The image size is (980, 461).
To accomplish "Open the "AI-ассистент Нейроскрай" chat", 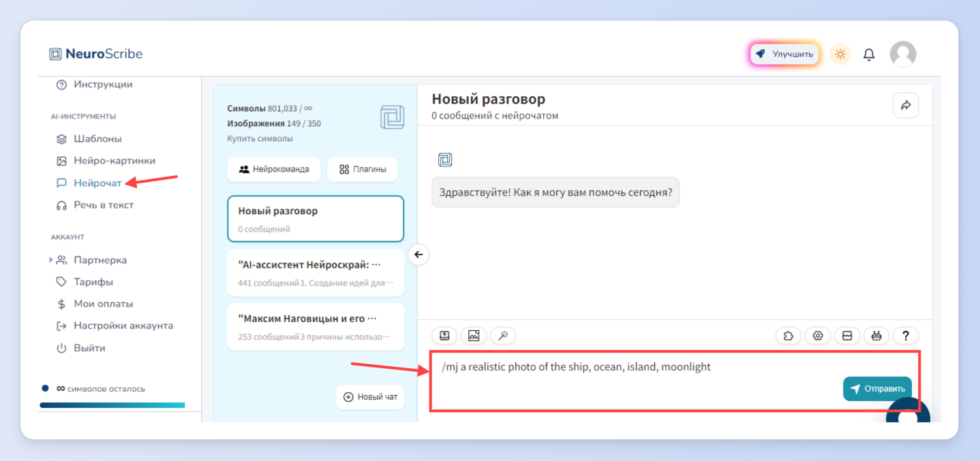I will (x=316, y=272).
